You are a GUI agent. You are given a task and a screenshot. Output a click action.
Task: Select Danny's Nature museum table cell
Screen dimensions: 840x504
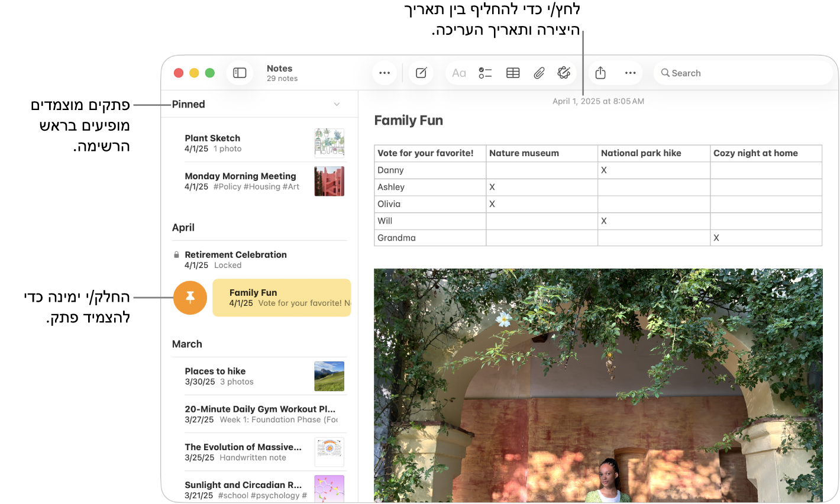point(541,170)
